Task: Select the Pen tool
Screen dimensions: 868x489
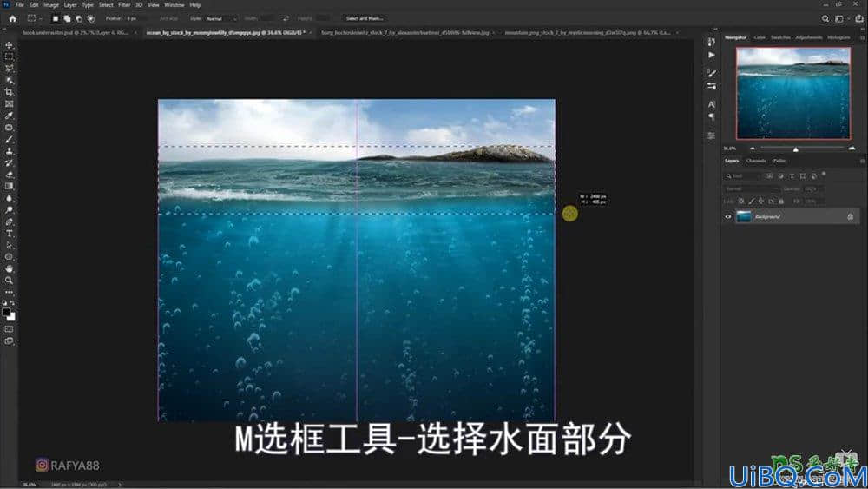Action: coord(9,221)
